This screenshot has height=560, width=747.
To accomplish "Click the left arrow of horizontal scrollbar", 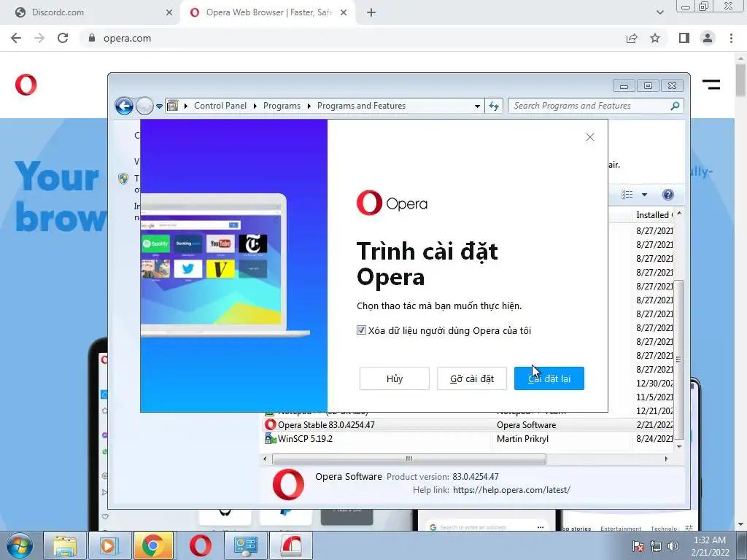I will pos(266,459).
